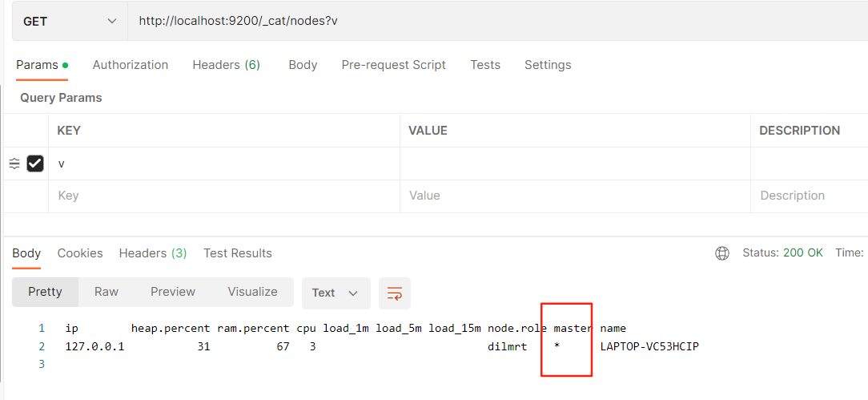This screenshot has width=868, height=400.
Task: Click the ram value 67
Action: click(283, 347)
